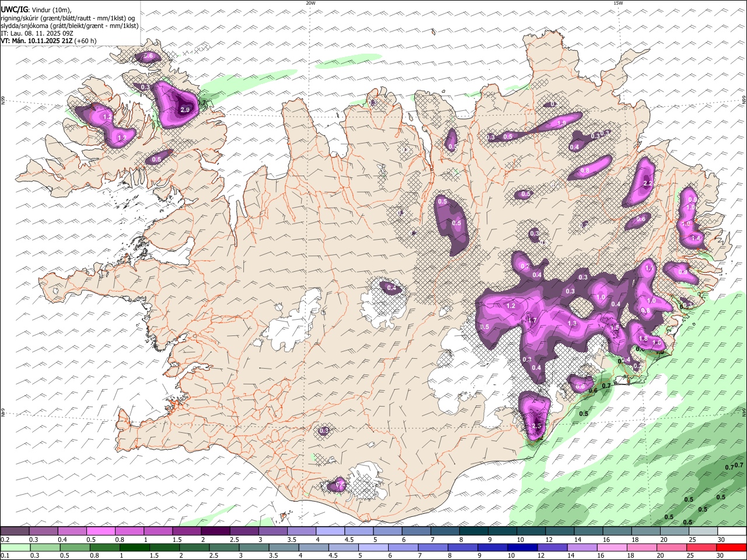Click the 2.2 snowfall value on the map
747x560 pixels.
[x=647, y=183]
